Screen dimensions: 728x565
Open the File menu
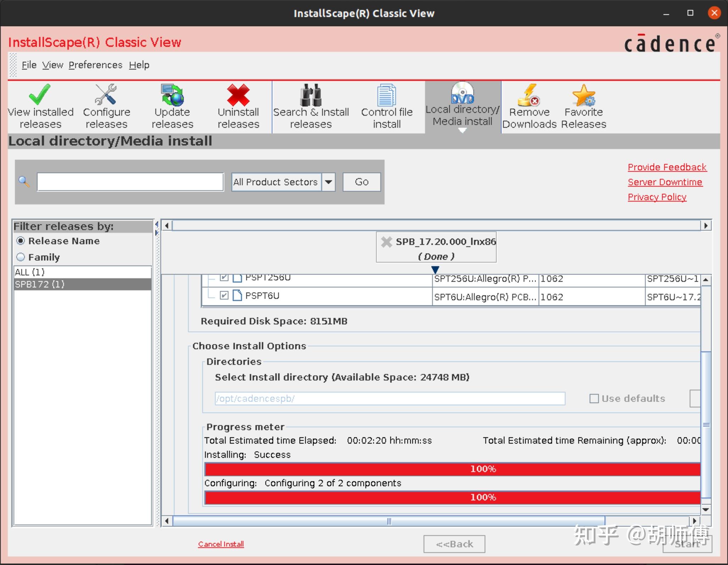29,65
